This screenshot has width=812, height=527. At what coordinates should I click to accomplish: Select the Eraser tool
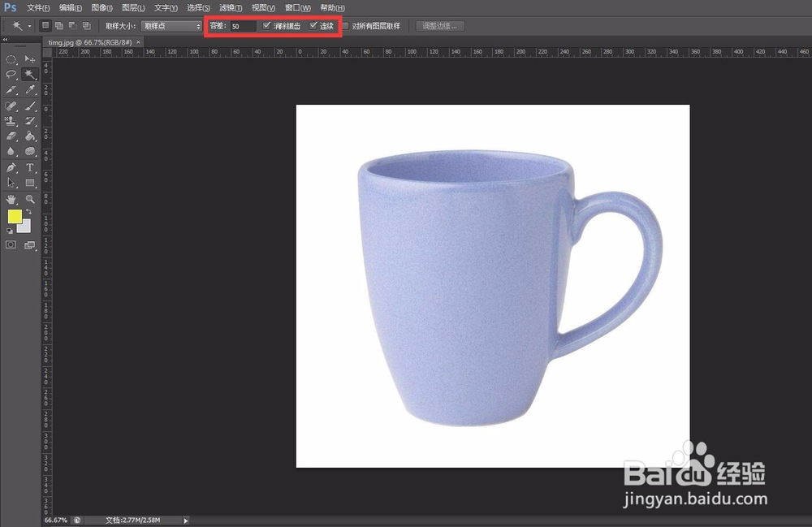(x=11, y=136)
